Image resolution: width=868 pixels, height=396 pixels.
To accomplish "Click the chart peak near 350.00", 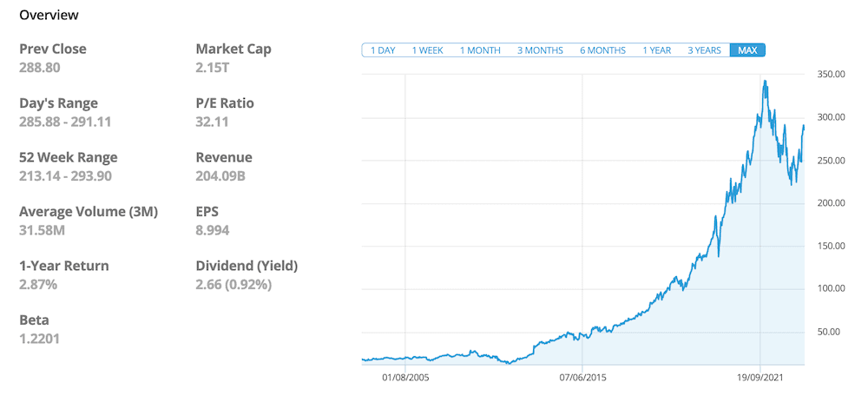I will (764, 81).
